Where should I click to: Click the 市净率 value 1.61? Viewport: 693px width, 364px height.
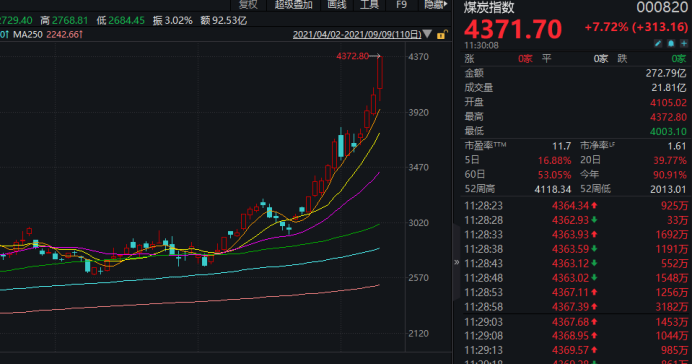[677, 146]
